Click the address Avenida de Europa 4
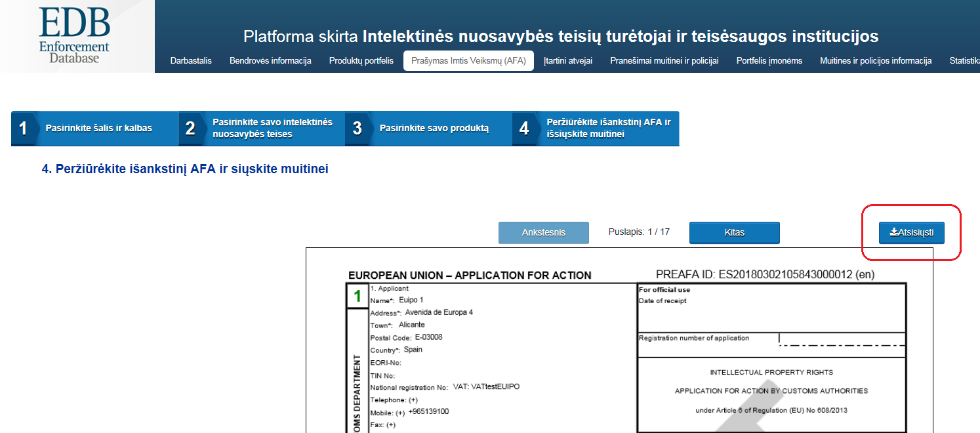 pos(439,312)
